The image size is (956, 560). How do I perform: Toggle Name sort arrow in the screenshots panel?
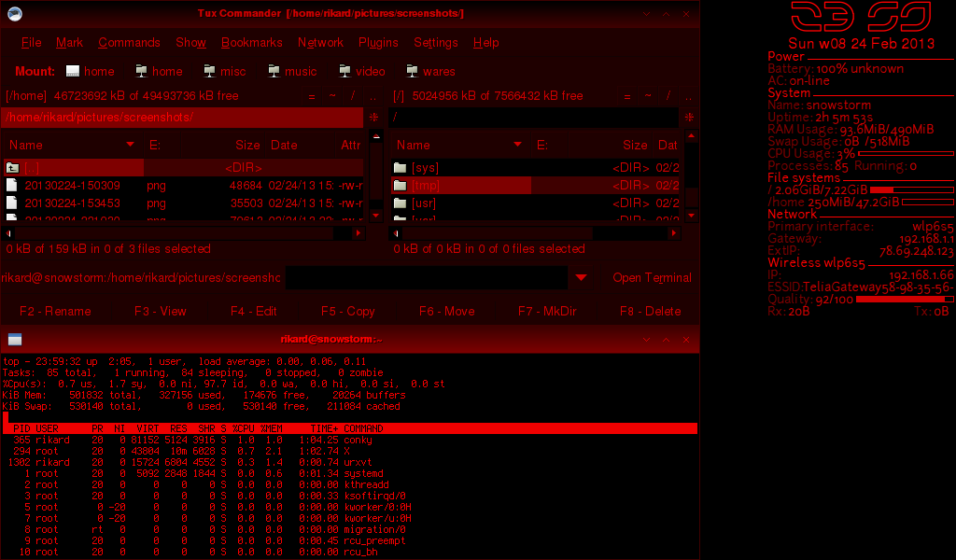(130, 145)
